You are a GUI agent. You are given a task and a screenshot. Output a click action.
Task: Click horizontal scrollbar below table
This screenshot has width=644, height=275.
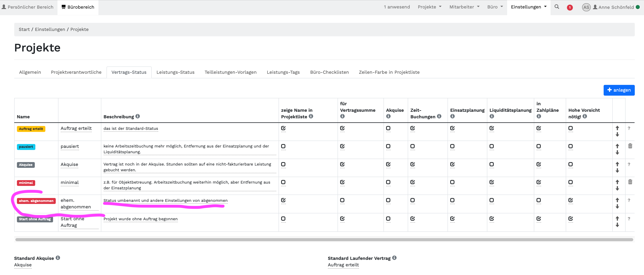[324, 239]
